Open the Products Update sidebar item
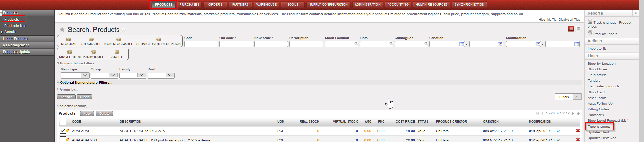This screenshot has width=644, height=142. point(27,52)
